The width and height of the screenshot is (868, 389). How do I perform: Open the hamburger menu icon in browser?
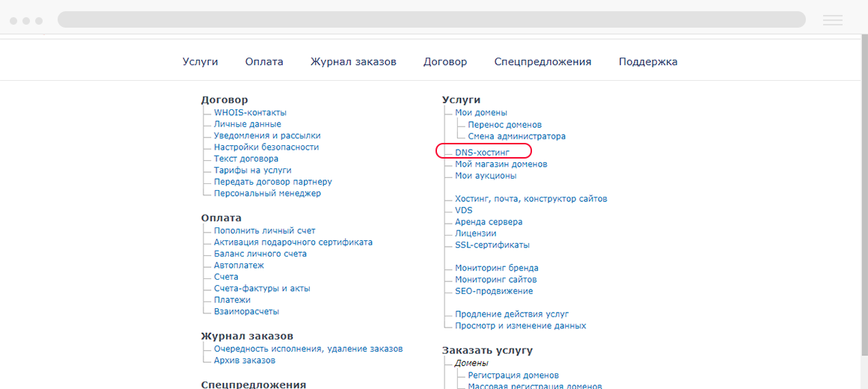click(x=833, y=20)
